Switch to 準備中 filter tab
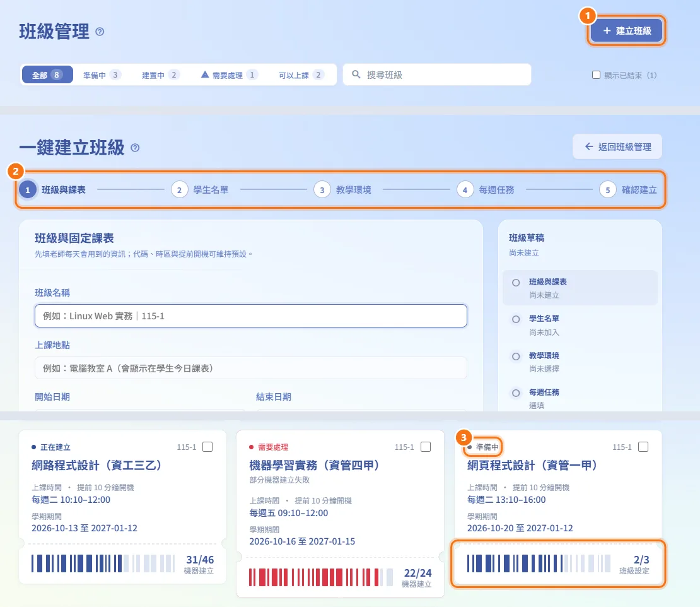 [102, 75]
